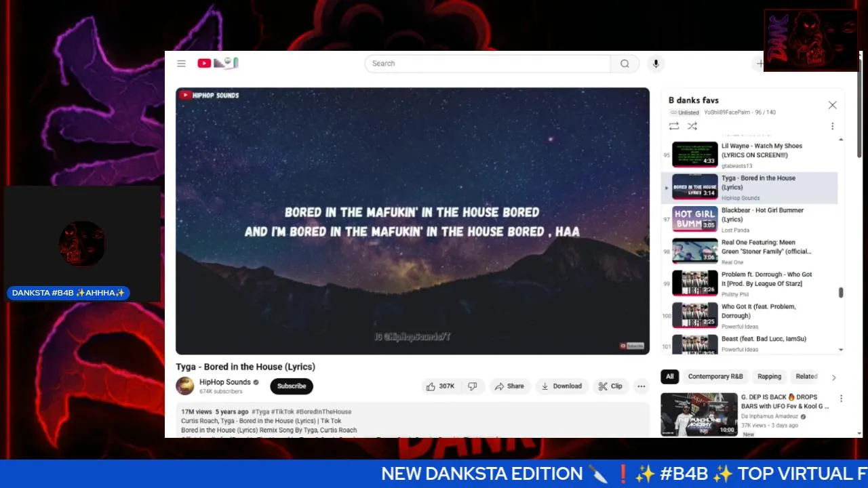Viewport: 868px width, 488px height.
Task: Click the Unlisted privacy badge
Action: click(x=684, y=113)
